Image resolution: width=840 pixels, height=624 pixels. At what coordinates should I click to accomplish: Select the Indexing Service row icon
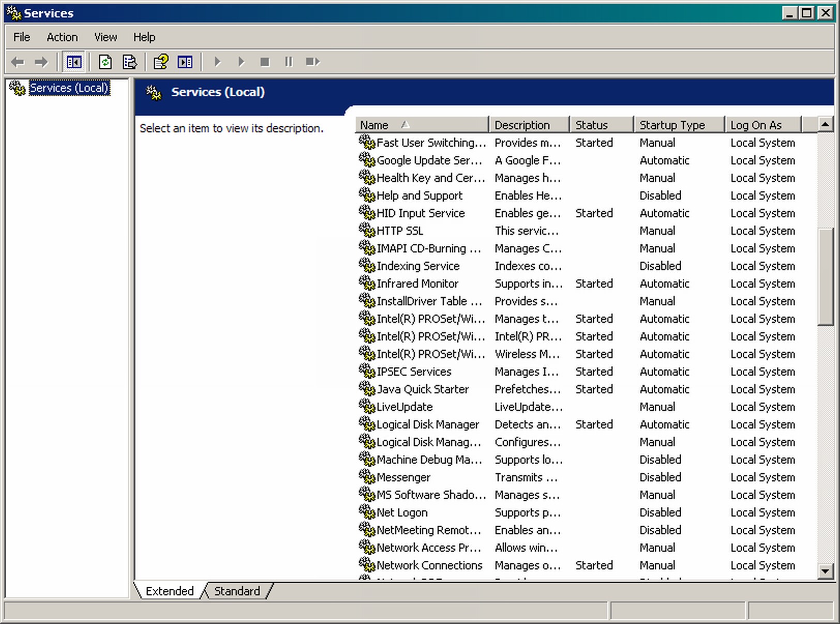[x=367, y=265]
